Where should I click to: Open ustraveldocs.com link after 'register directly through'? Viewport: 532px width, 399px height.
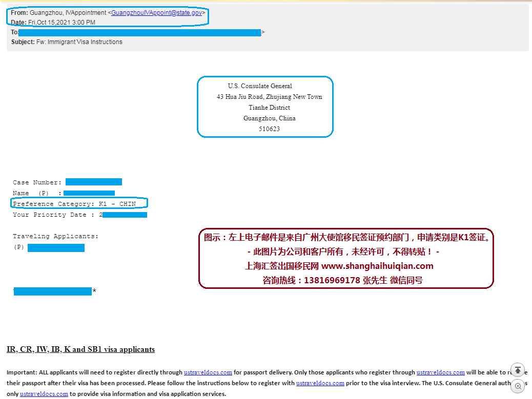click(x=208, y=372)
